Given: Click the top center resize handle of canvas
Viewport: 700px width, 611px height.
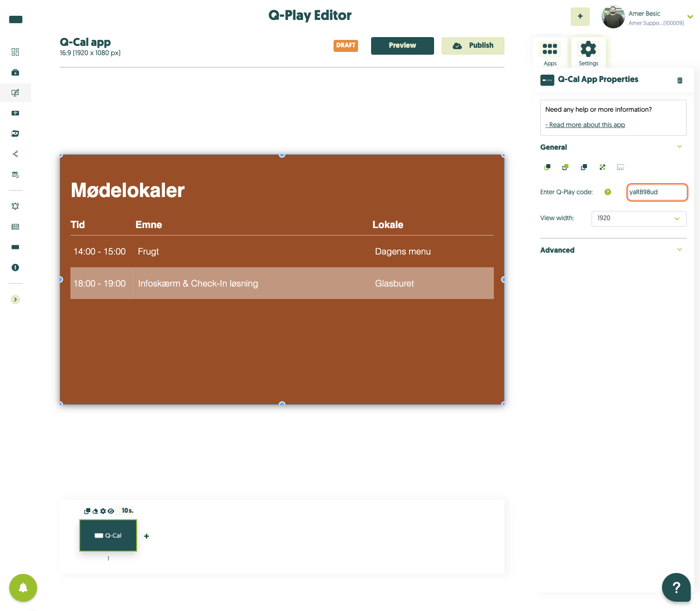Looking at the screenshot, I should 282,155.
